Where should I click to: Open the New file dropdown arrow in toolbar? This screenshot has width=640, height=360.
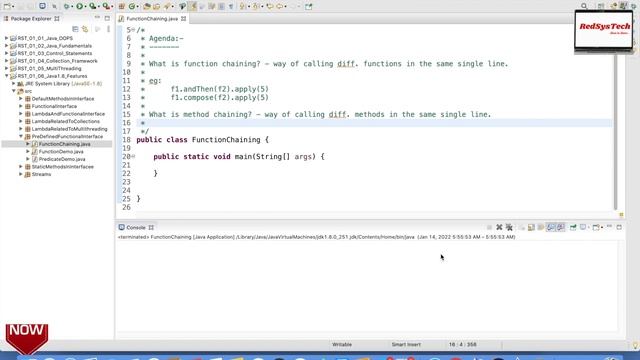click(13, 7)
